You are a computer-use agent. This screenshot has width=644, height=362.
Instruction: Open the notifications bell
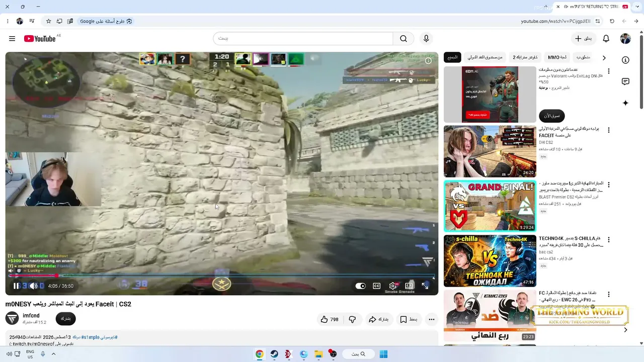[x=606, y=39]
